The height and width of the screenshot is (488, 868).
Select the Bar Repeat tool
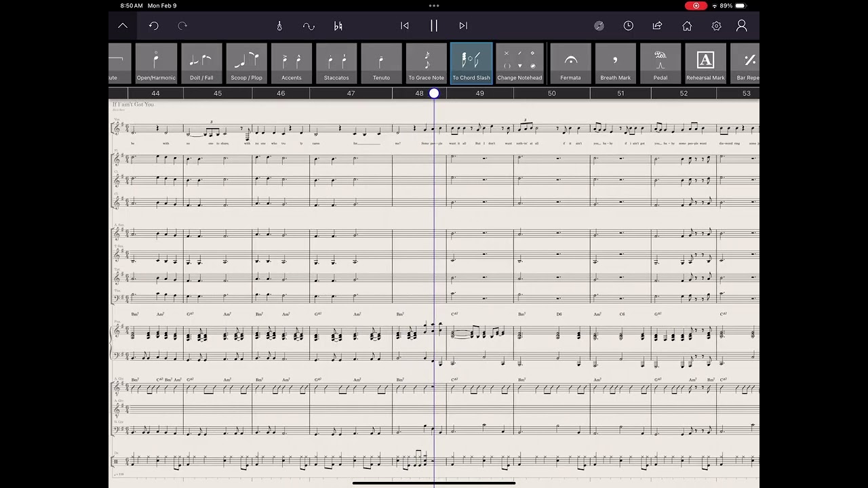(x=745, y=63)
